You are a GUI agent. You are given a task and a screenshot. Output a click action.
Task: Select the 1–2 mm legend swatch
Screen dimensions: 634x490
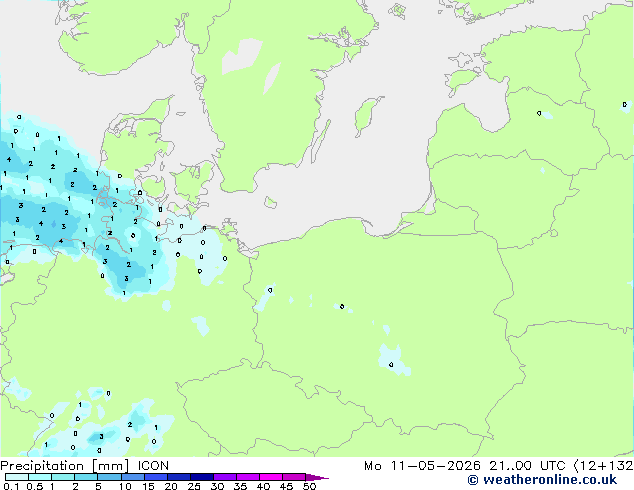click(63, 477)
